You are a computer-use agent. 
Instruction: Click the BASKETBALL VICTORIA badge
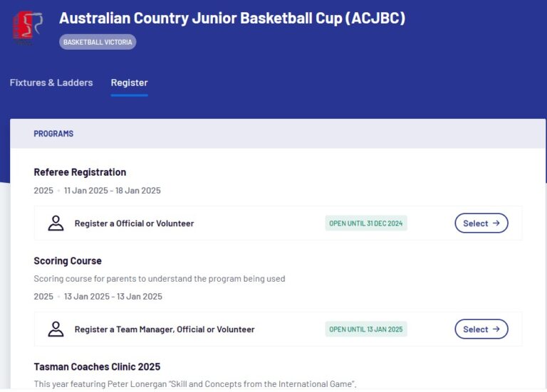[98, 42]
